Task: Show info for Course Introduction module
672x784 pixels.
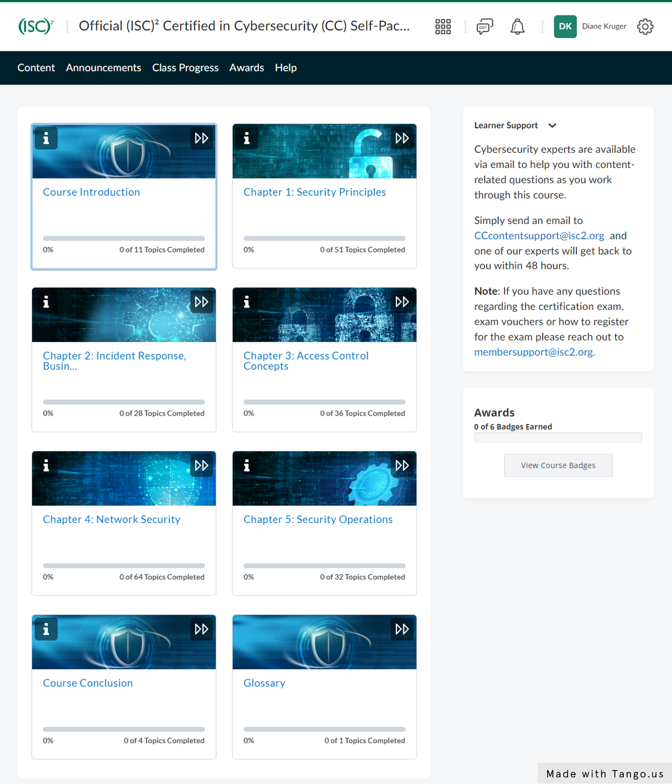Action: (x=46, y=138)
